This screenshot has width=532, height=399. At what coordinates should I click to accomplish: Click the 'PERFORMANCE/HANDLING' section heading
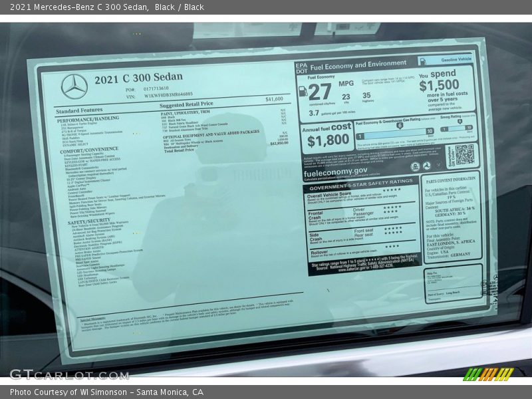coord(88,119)
